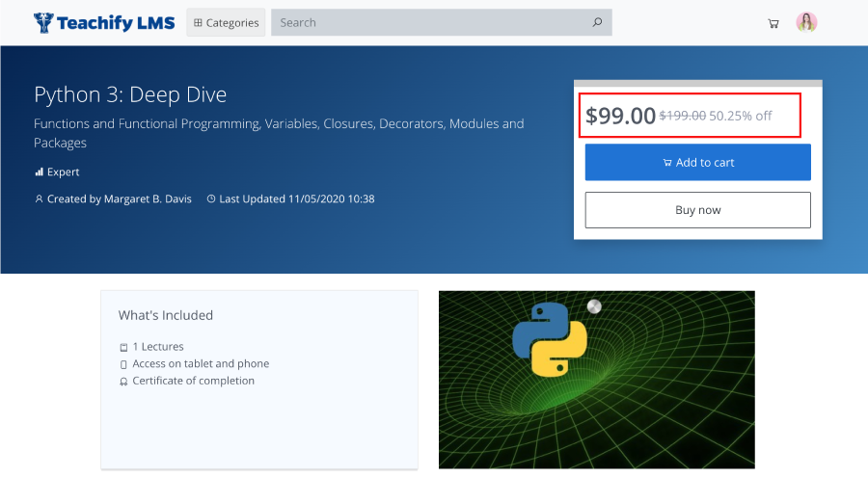Viewport: 868px width, 477px height.
Task: Open the shopping cart icon in header
Action: coord(773,23)
